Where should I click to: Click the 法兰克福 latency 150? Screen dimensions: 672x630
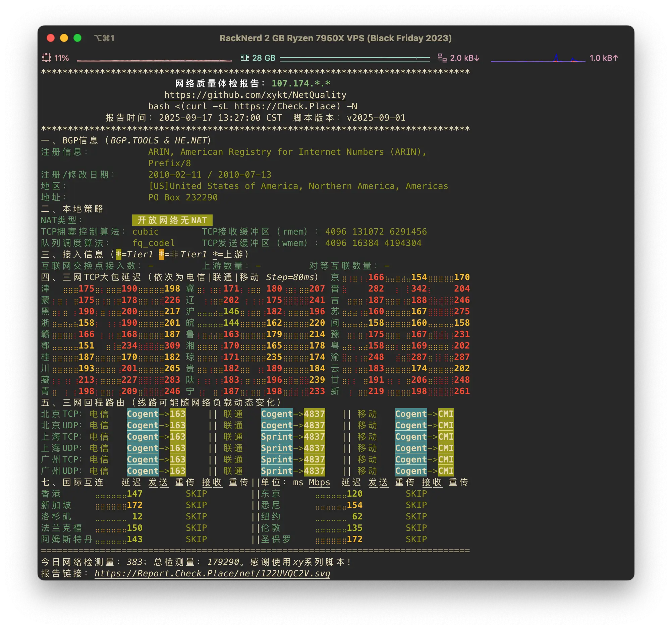tap(134, 528)
